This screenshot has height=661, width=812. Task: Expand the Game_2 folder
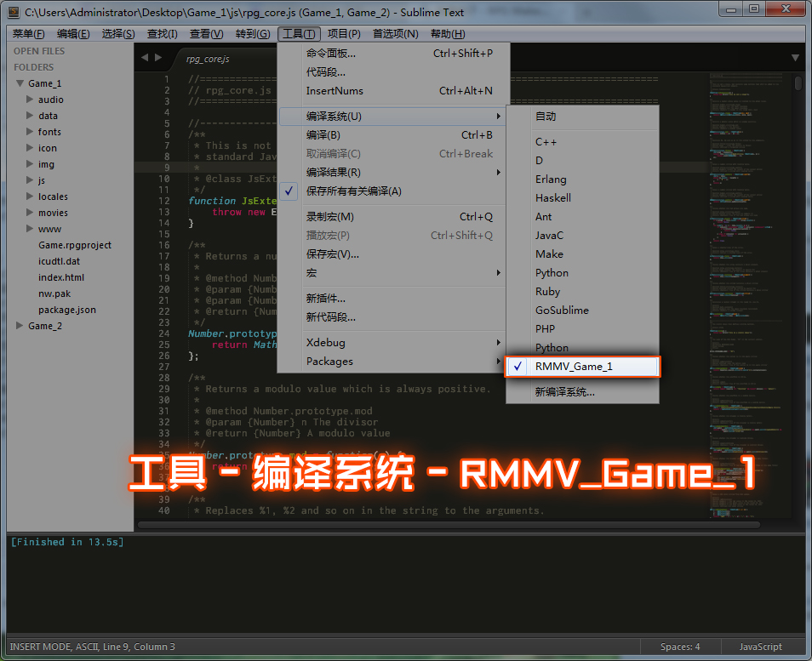pyautogui.click(x=20, y=326)
